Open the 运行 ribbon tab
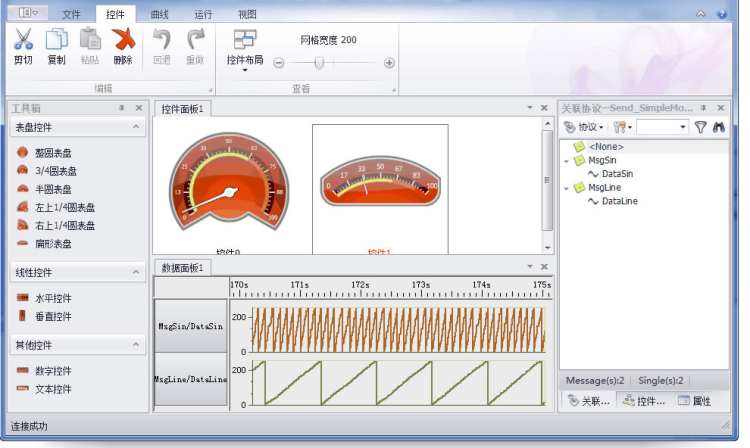The image size is (750, 448). coord(203,14)
